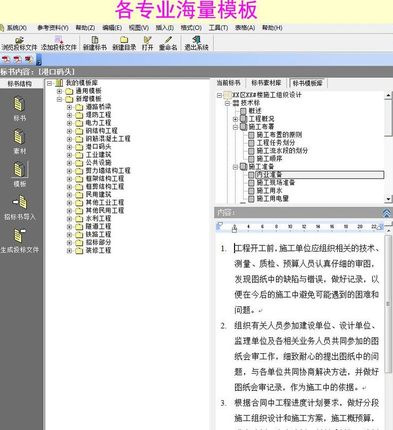Expand the 工程概况 node
The width and height of the screenshot is (393, 430).
pos(235,119)
